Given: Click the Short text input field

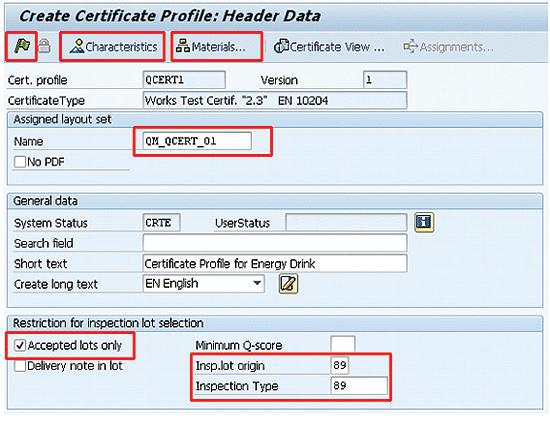Looking at the screenshot, I should pos(275,264).
